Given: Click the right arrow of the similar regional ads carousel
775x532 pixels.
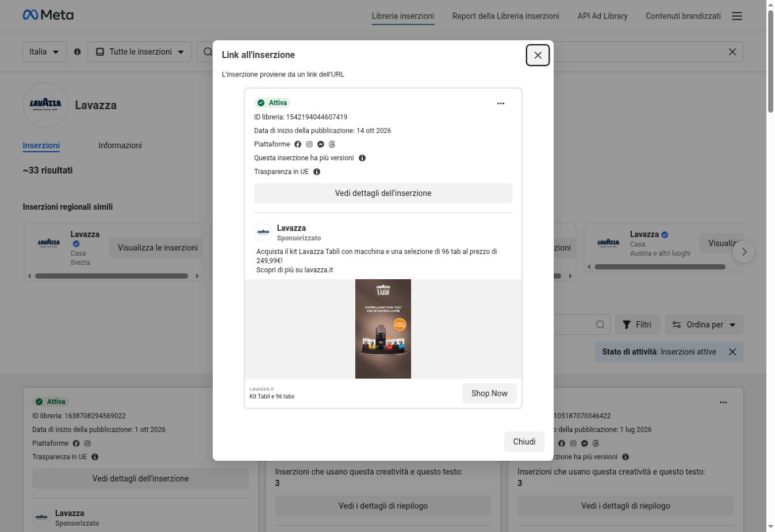Looking at the screenshot, I should (x=743, y=252).
